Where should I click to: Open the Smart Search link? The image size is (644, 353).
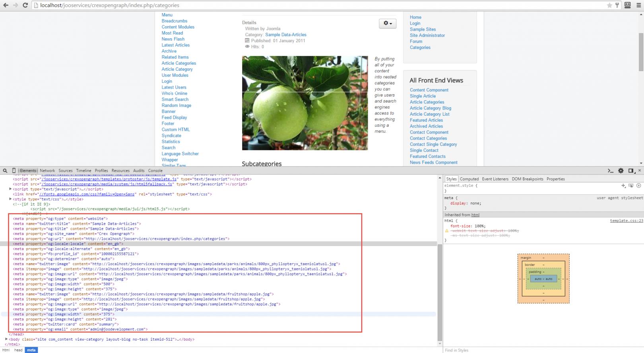pos(175,99)
